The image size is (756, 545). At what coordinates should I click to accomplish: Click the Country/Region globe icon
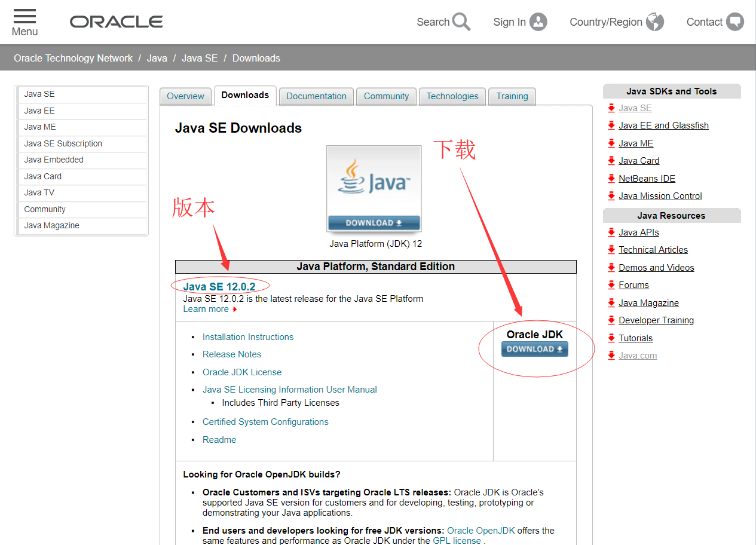pos(655,22)
